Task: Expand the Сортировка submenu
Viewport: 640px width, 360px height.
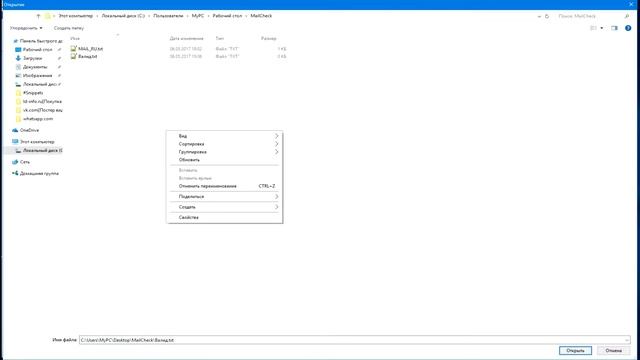Action: coord(224,144)
